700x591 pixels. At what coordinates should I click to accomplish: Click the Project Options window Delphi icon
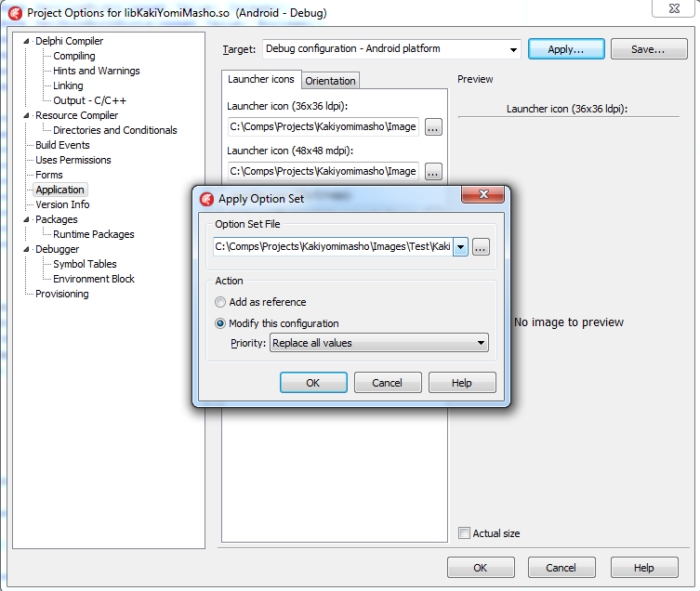pyautogui.click(x=16, y=13)
